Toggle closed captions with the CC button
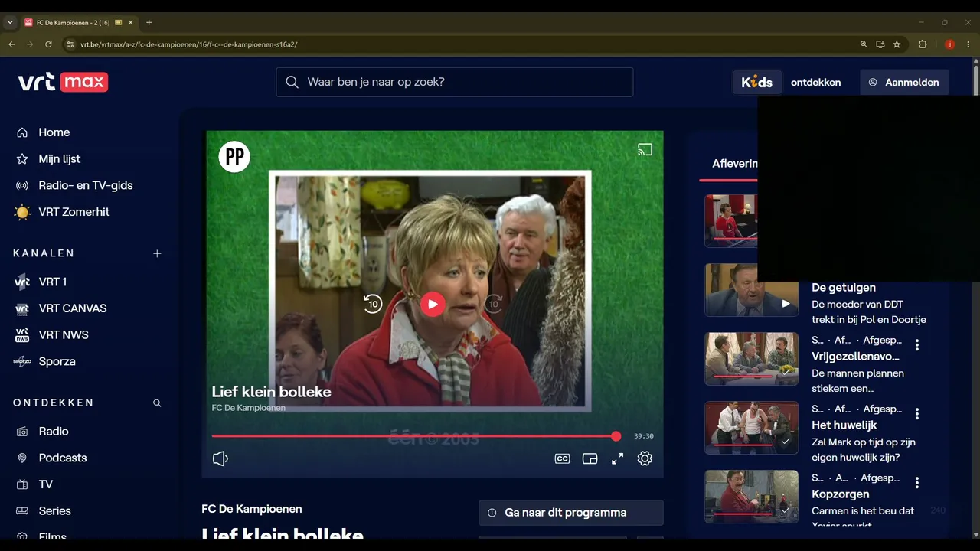The height and width of the screenshot is (551, 980). point(562,458)
